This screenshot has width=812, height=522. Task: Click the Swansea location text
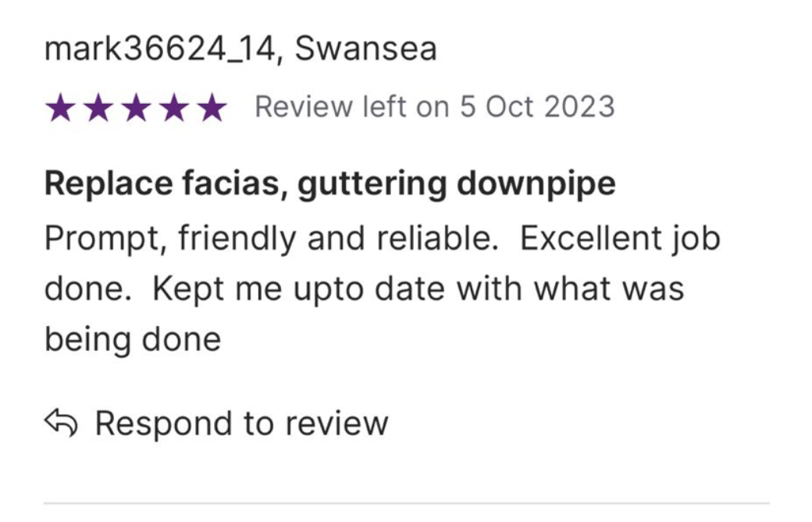(365, 48)
